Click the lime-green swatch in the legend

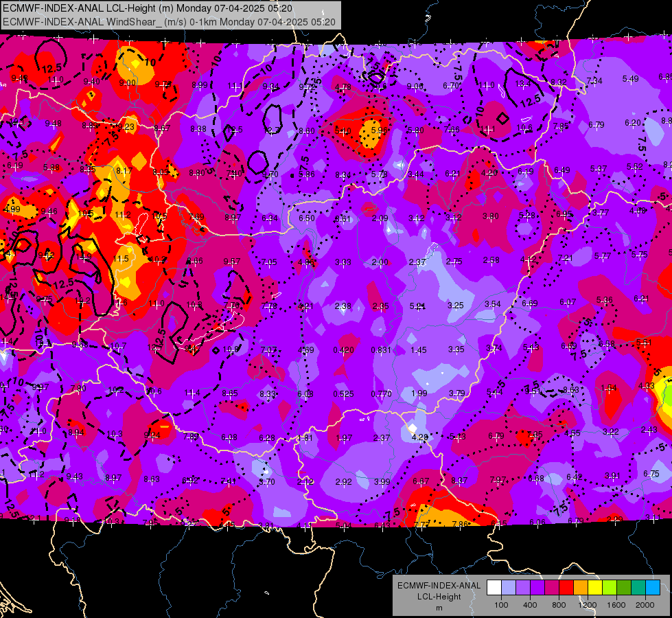(x=610, y=588)
